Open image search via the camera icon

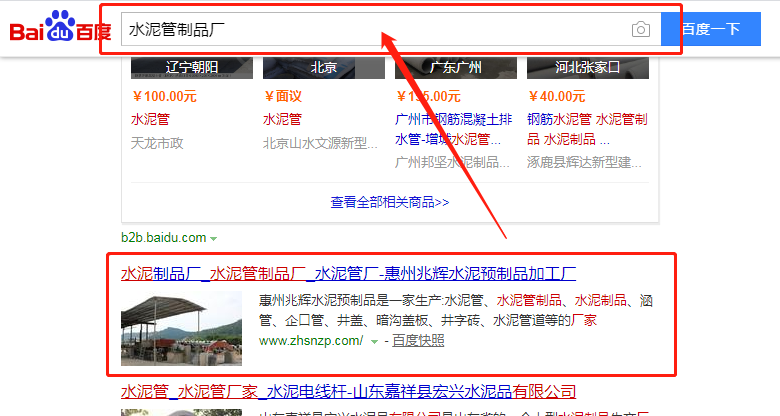click(640, 29)
